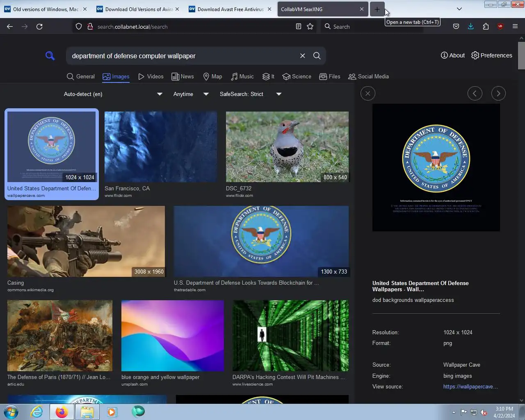Open Windows Media Player from taskbar
The height and width of the screenshot is (420, 525).
click(112, 412)
